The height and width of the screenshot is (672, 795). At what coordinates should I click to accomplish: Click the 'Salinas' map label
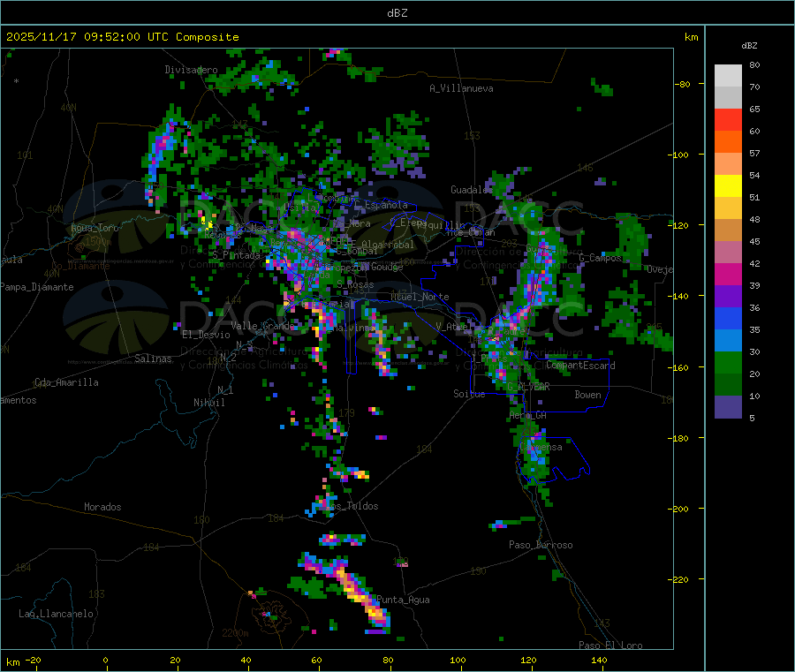coord(153,359)
